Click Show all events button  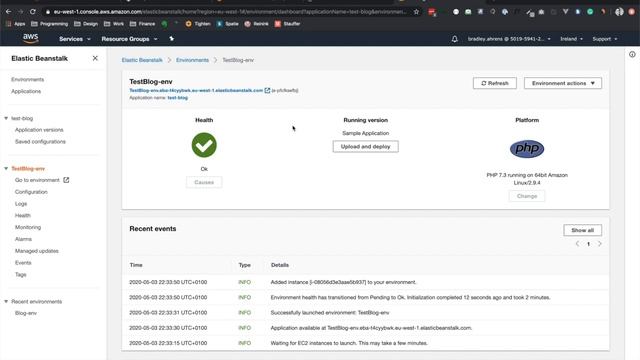[582, 230]
